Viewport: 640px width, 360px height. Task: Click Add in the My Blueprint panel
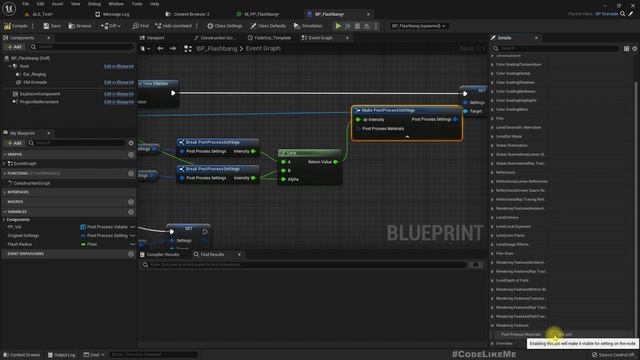pos(14,143)
